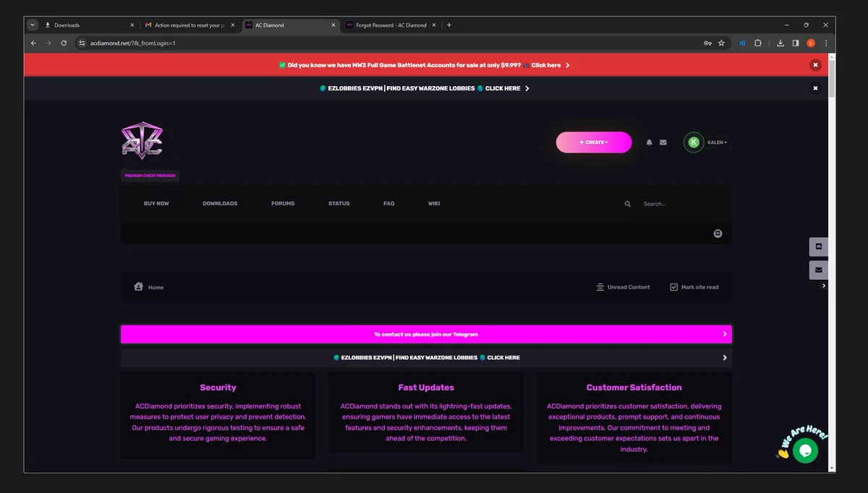The width and height of the screenshot is (868, 493).
Task: Click the Unread Content lines icon
Action: [600, 287]
